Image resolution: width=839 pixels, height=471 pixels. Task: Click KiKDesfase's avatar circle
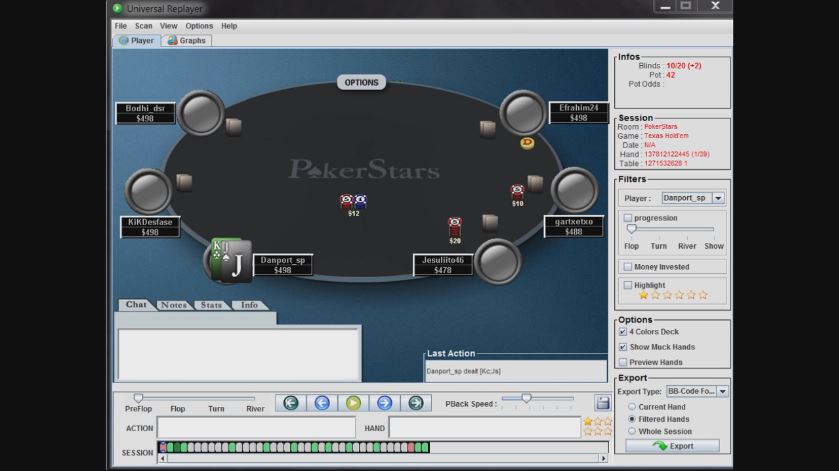[148, 191]
